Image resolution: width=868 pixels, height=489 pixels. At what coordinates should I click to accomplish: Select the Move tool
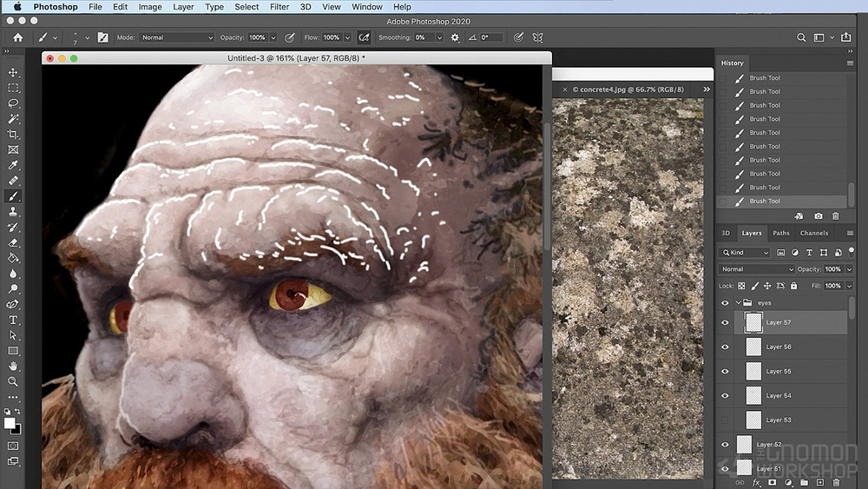pos(13,73)
